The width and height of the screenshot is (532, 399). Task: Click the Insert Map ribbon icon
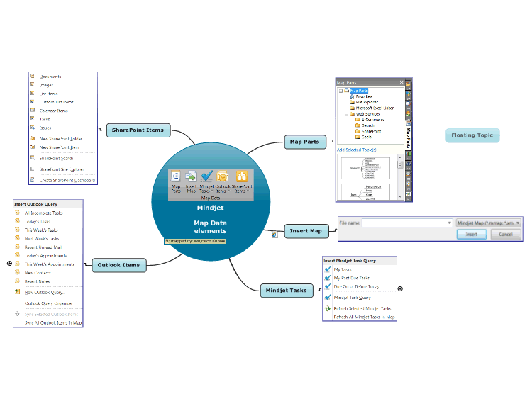pos(191,176)
